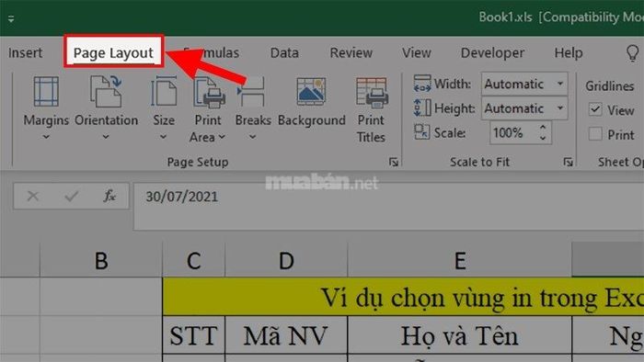Screen dimensions: 644x362
Task: Switch to the Insert tab
Action: (x=25, y=53)
